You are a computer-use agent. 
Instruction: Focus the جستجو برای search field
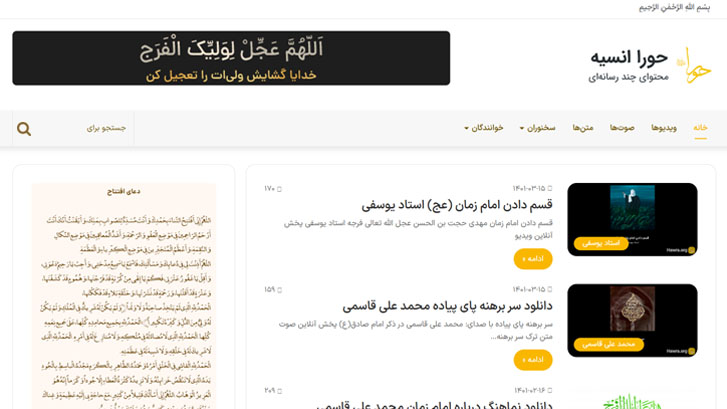point(90,128)
